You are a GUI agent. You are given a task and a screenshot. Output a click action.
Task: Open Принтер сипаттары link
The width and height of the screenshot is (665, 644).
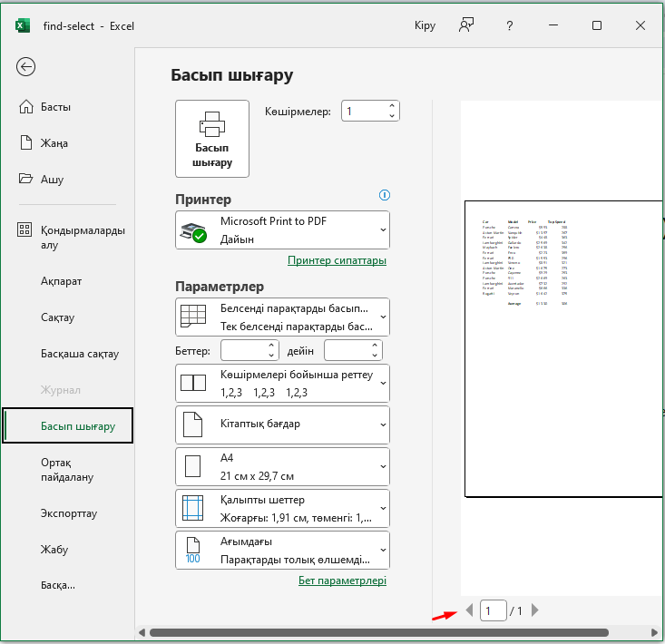[x=337, y=260]
